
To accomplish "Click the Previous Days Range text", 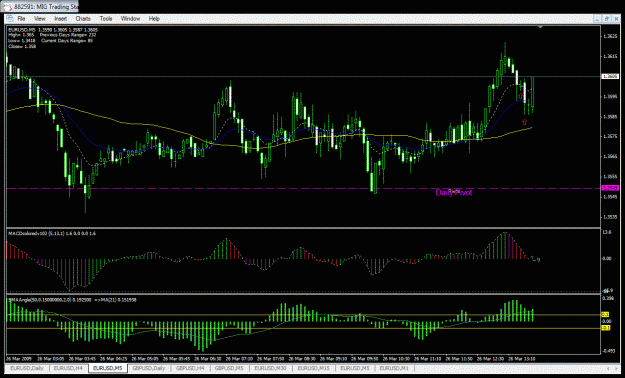I will 67,35.
